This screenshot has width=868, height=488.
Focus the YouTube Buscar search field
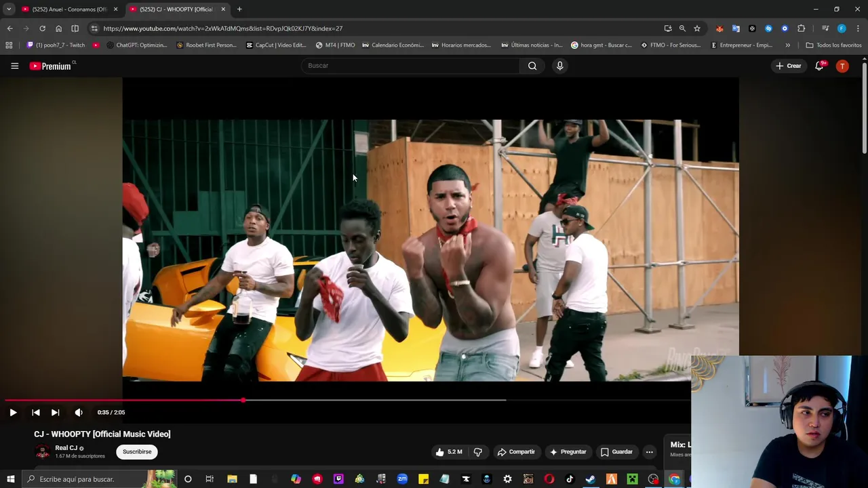411,66
